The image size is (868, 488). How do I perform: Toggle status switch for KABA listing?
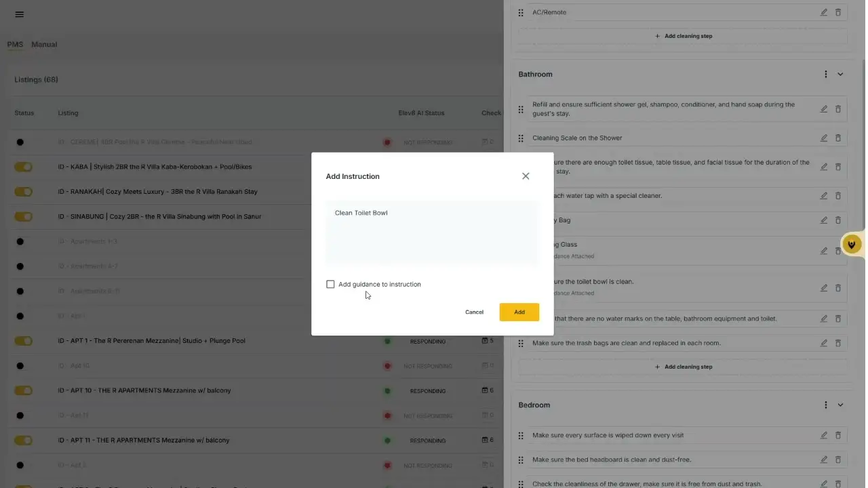click(x=23, y=167)
